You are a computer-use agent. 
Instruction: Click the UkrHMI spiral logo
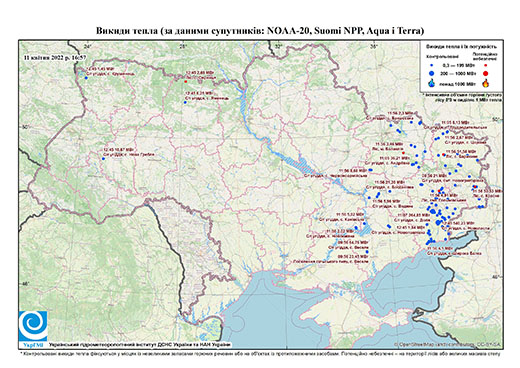point(33,326)
